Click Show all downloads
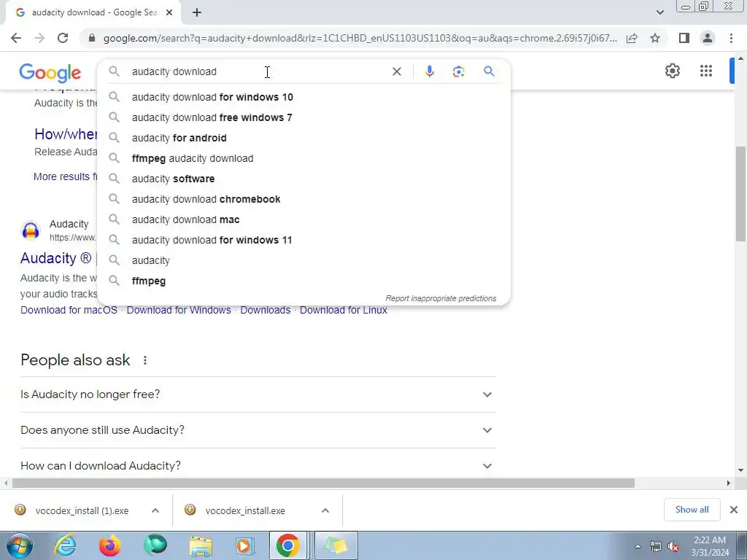Screen dimensions: 747x560 tap(692, 510)
